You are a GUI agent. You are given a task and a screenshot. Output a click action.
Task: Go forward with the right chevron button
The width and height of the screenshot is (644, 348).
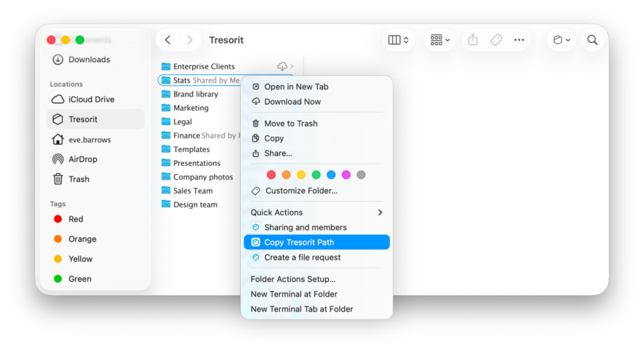190,40
